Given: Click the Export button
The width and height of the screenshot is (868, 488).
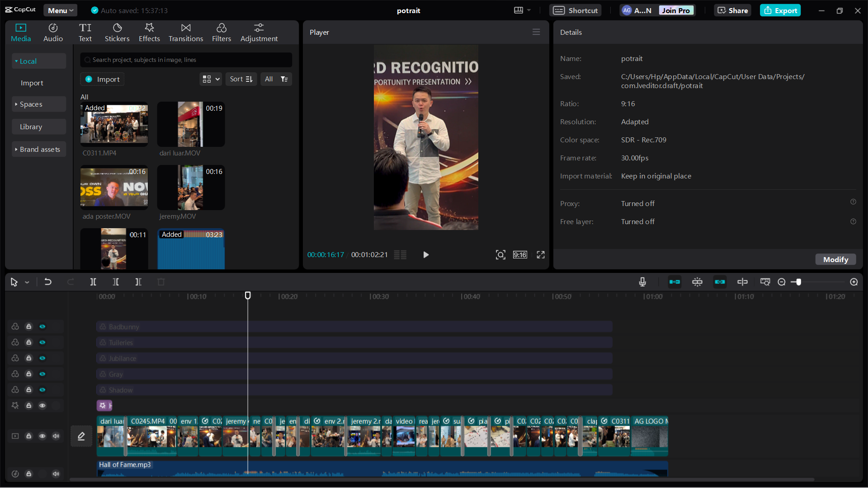Looking at the screenshot, I should tap(780, 10).
